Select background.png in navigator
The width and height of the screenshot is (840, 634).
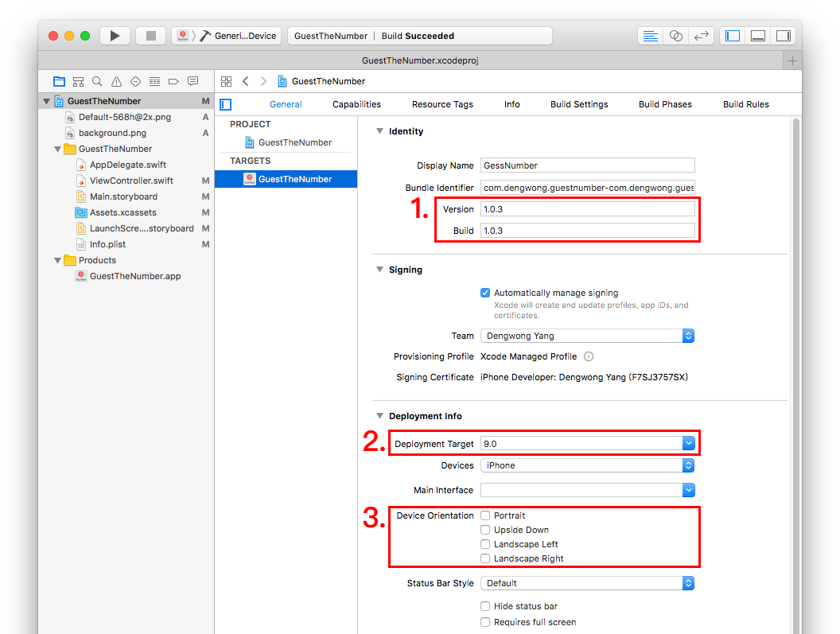(x=112, y=133)
